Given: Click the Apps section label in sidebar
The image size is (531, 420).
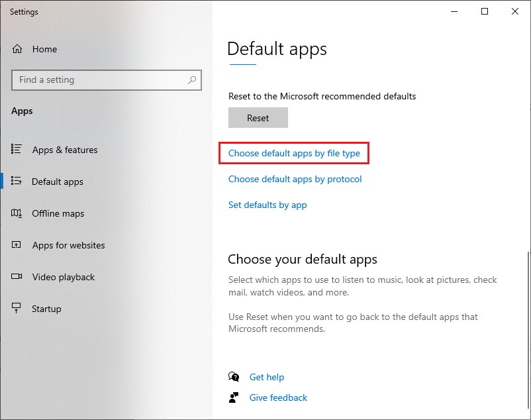Looking at the screenshot, I should (x=22, y=111).
